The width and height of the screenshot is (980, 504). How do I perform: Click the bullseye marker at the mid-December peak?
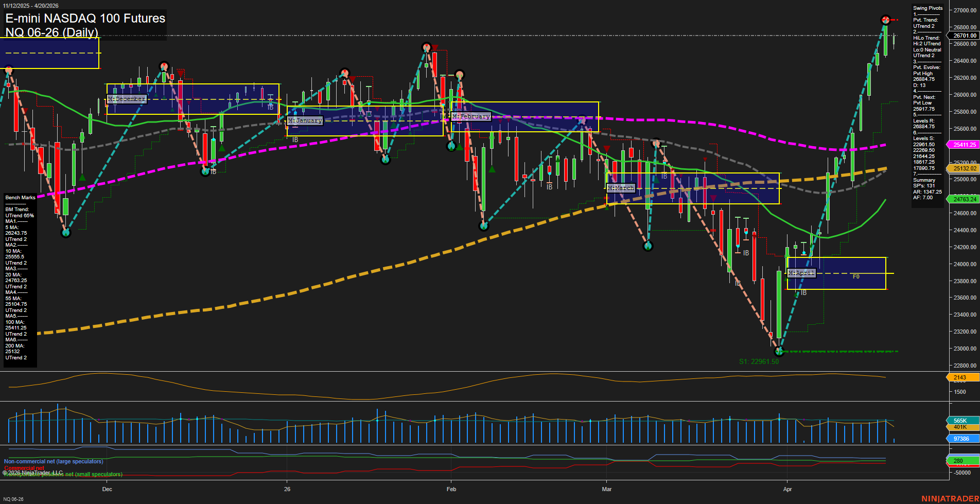[x=164, y=66]
